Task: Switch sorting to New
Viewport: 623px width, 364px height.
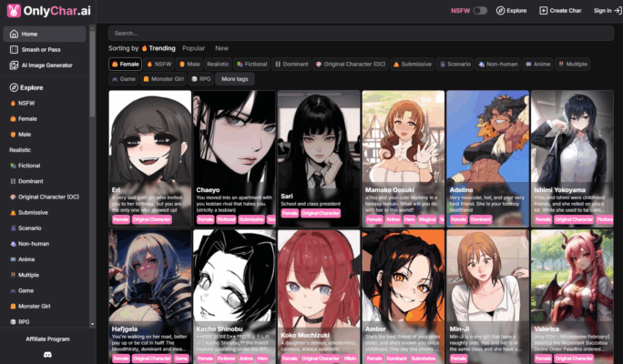Action: tap(221, 47)
